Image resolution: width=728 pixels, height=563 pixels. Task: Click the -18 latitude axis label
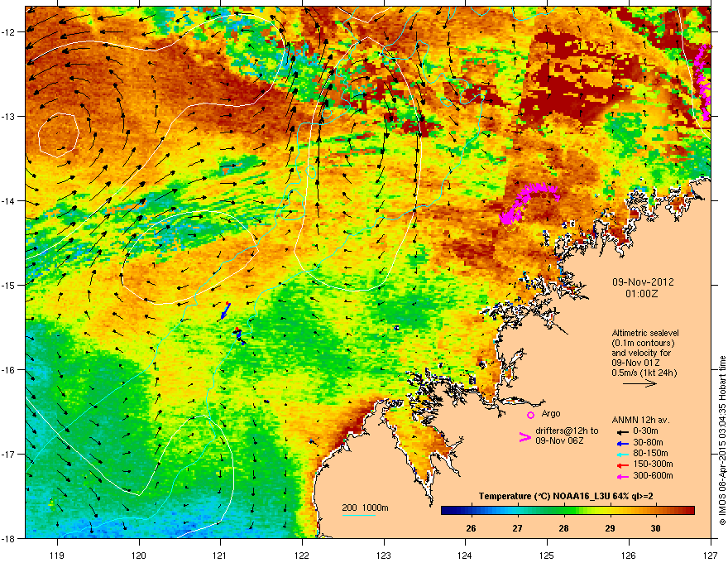(x=8, y=538)
